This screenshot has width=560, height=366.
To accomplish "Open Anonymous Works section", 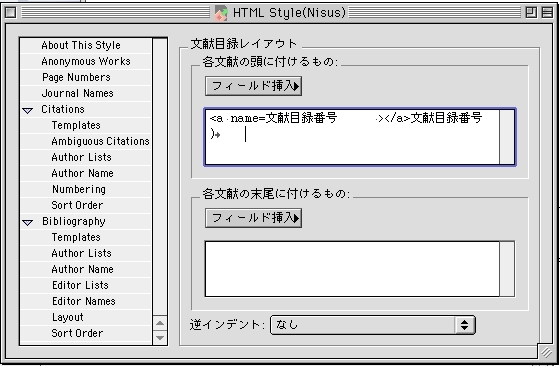I will 86,61.
